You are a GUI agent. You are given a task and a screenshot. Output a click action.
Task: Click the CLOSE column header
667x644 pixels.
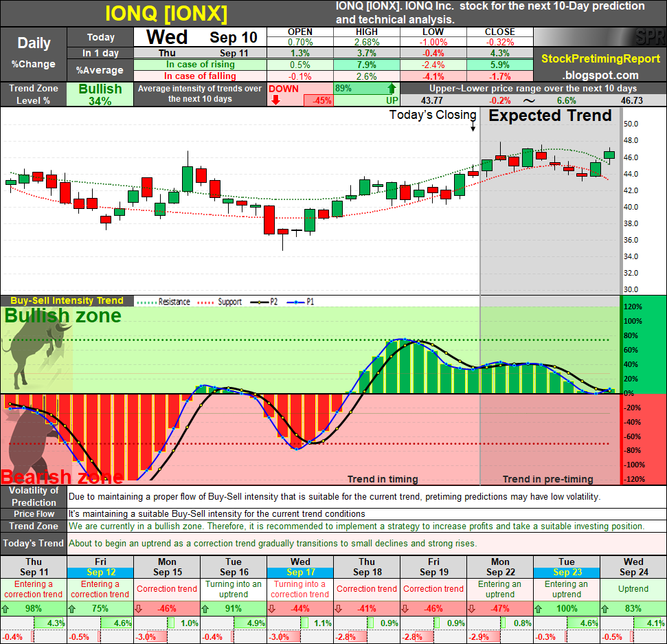coord(500,32)
